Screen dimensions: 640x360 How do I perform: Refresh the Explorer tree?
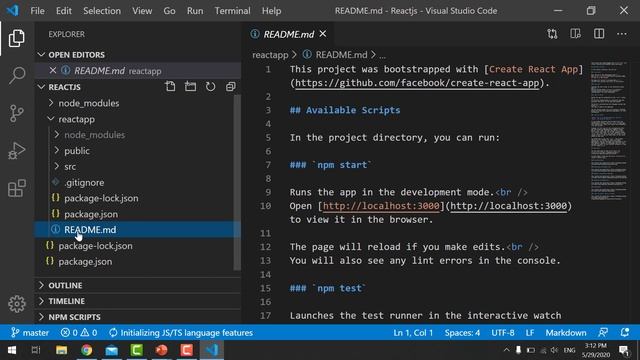coord(210,87)
